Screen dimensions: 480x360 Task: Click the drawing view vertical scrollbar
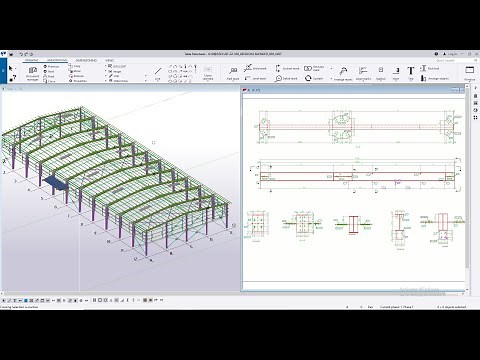coord(467,180)
